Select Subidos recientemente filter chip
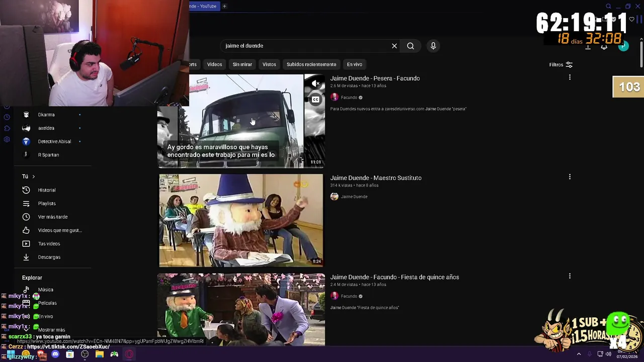The height and width of the screenshot is (362, 644). pos(311,64)
